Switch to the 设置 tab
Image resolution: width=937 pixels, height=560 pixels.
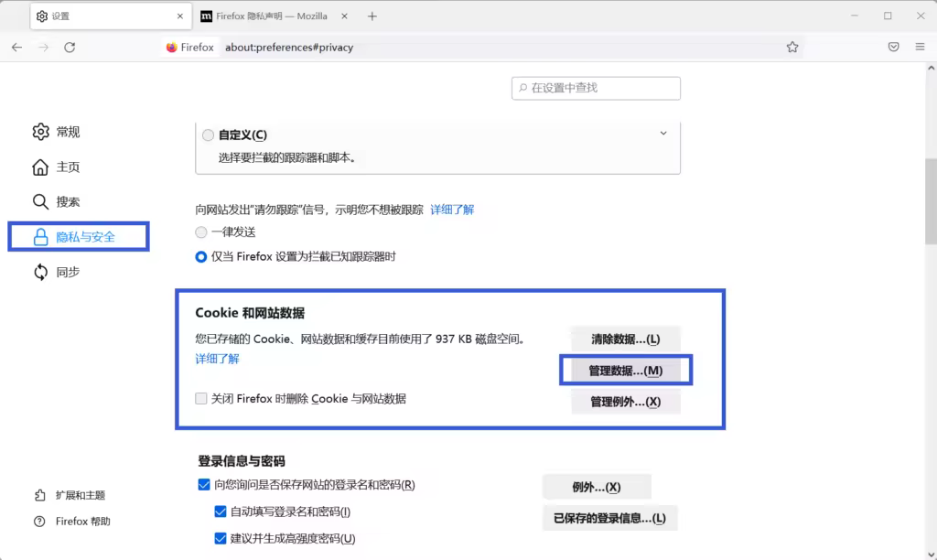(111, 16)
